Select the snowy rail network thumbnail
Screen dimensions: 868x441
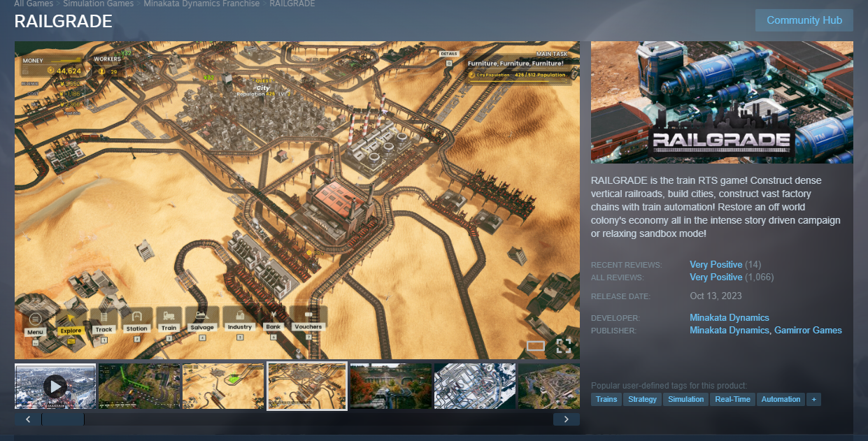click(475, 386)
